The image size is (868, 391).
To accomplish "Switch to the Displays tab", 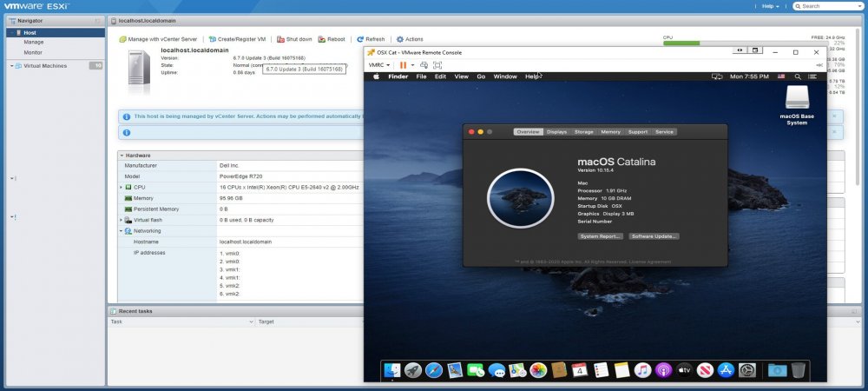I will point(556,132).
